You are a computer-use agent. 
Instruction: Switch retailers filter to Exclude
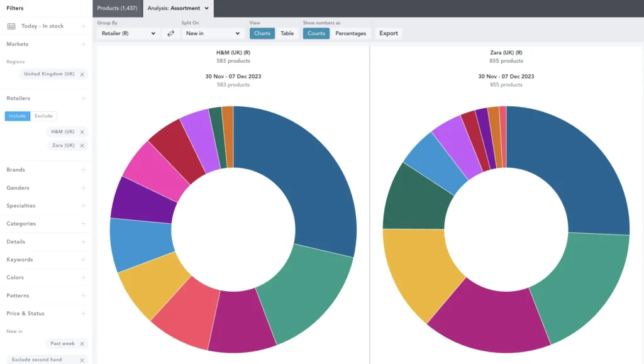[x=44, y=116]
